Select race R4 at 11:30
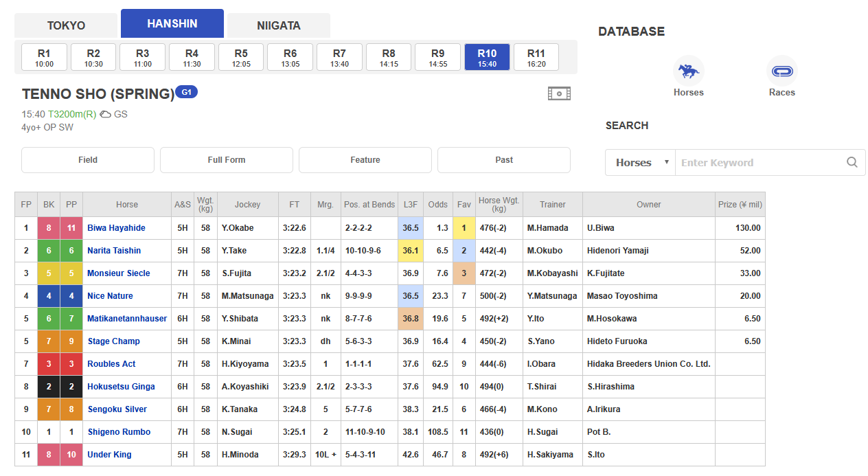Image resolution: width=868 pixels, height=476 pixels. click(192, 57)
